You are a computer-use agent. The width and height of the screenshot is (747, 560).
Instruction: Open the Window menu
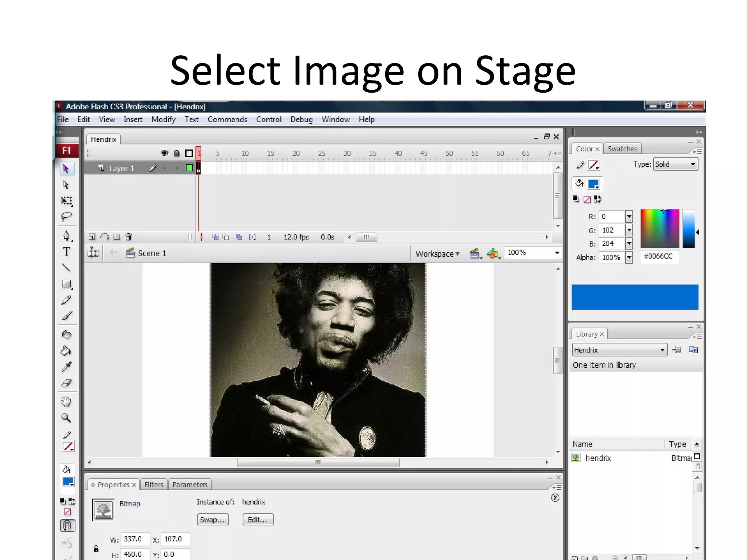pos(336,120)
